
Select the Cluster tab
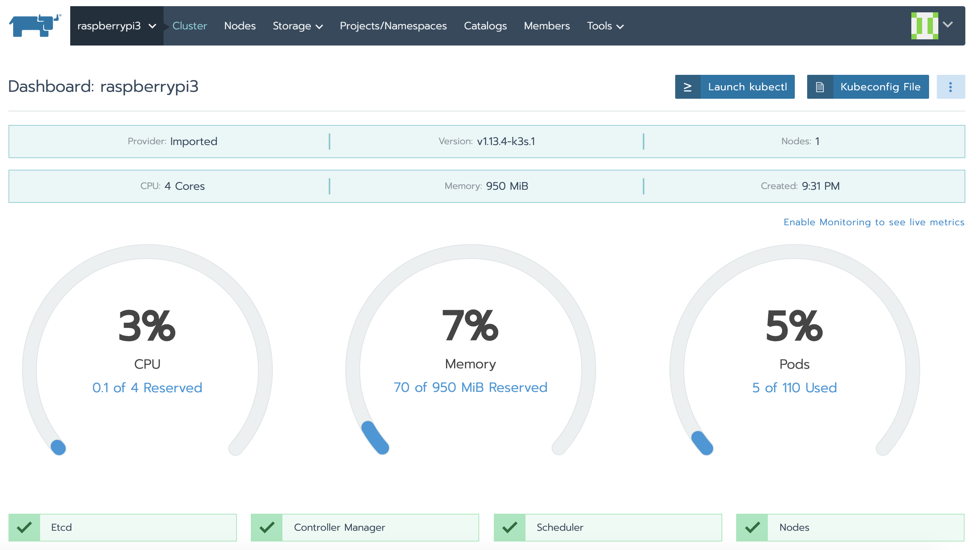point(189,26)
